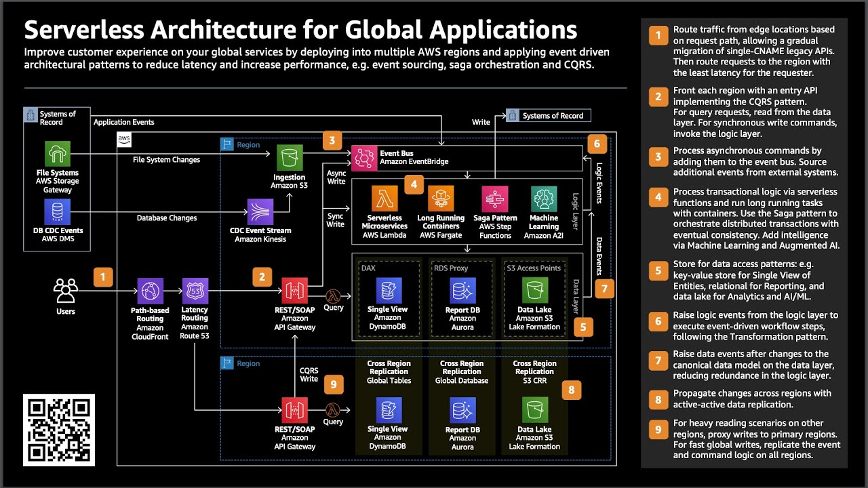Click the 'Users' label
The height and width of the screenshot is (488, 868).
pyautogui.click(x=66, y=312)
